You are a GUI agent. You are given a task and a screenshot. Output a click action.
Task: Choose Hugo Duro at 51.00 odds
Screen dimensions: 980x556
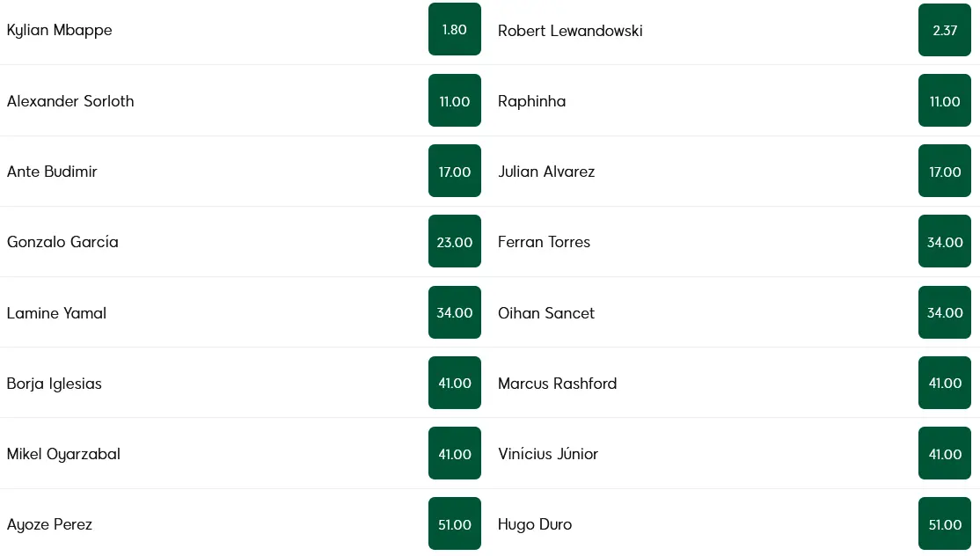pos(944,524)
